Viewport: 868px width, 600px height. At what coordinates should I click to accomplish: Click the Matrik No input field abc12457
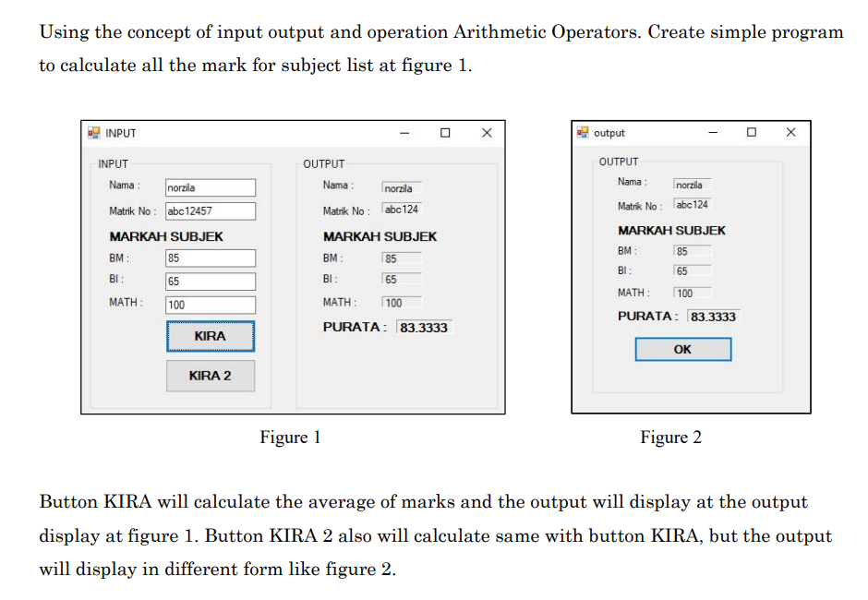pyautogui.click(x=211, y=210)
